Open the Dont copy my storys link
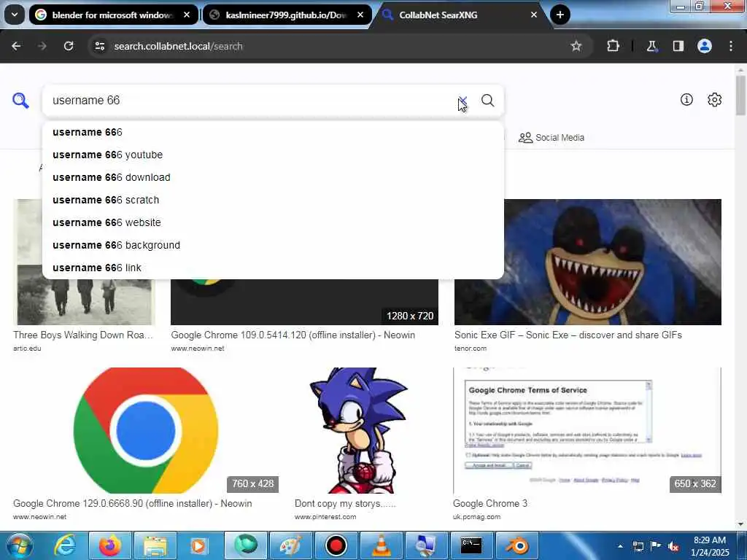Image resolution: width=747 pixels, height=560 pixels. (345, 503)
